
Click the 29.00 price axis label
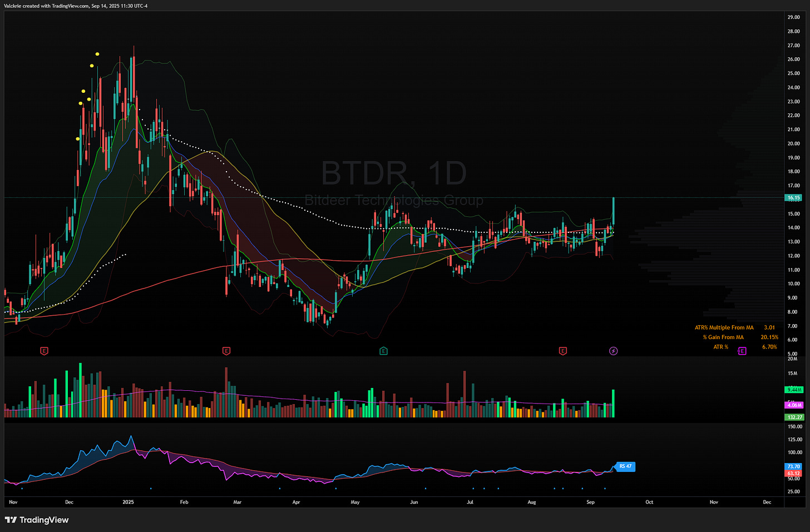(x=794, y=17)
